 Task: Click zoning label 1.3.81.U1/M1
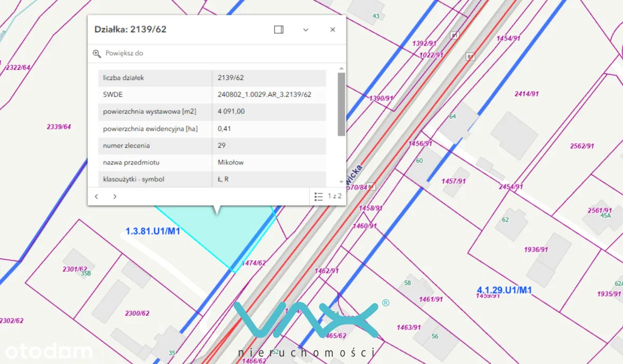(153, 231)
